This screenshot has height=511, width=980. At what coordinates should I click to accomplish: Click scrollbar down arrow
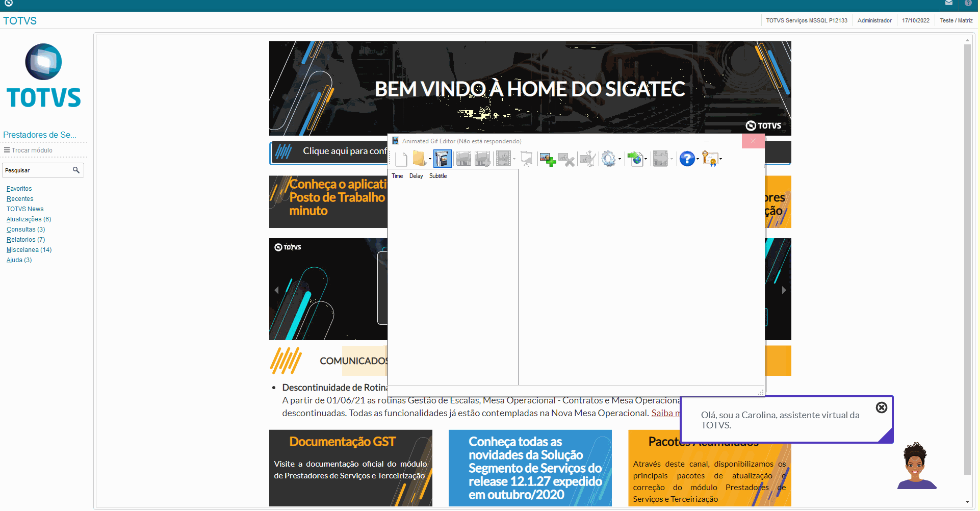(967, 502)
